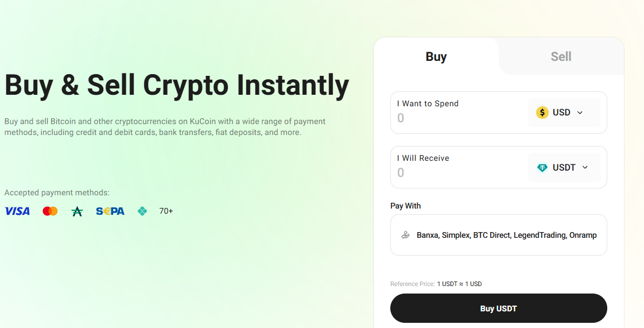Switch to the Sell tab
The width and height of the screenshot is (644, 328).
[x=561, y=56]
